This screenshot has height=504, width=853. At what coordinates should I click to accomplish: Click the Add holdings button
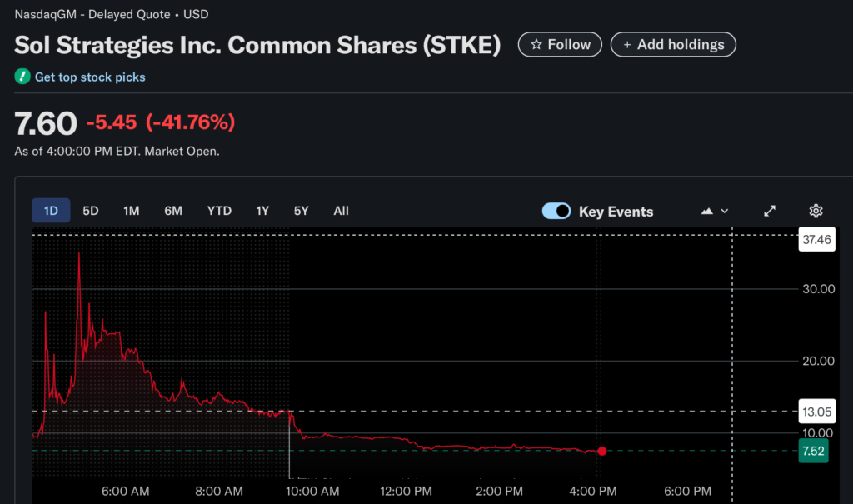point(673,45)
